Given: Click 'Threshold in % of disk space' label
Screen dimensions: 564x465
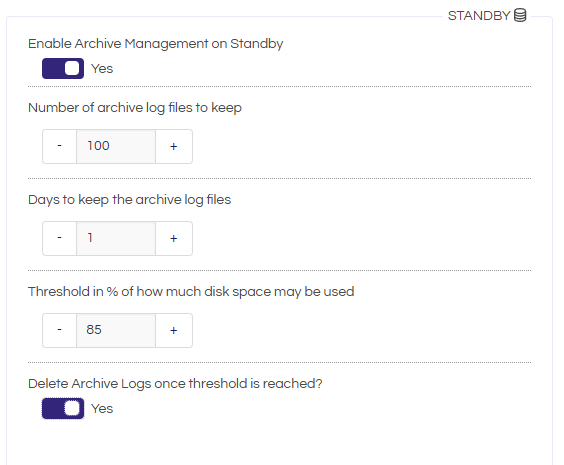Looking at the screenshot, I should click(x=191, y=292).
